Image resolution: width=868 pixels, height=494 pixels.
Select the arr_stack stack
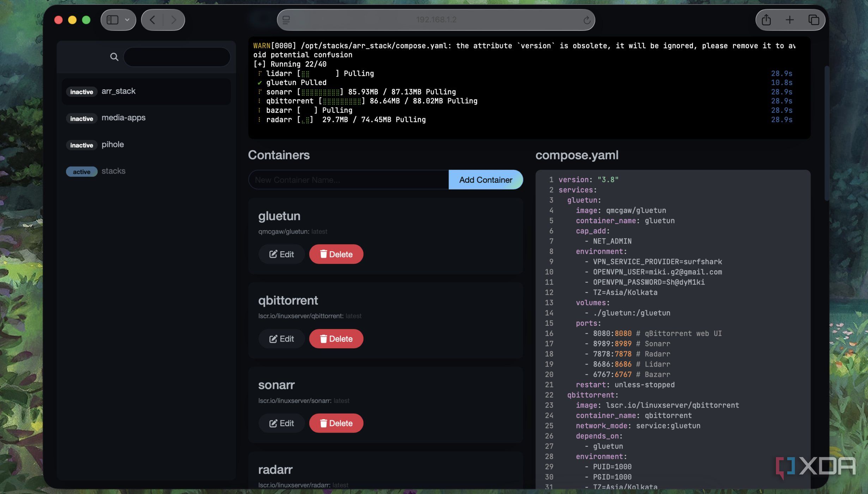click(x=146, y=91)
